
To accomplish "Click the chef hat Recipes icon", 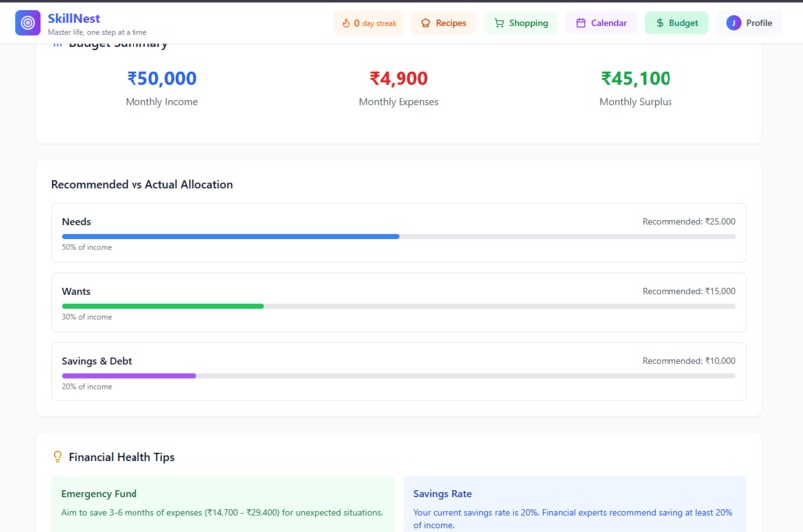I will click(425, 23).
